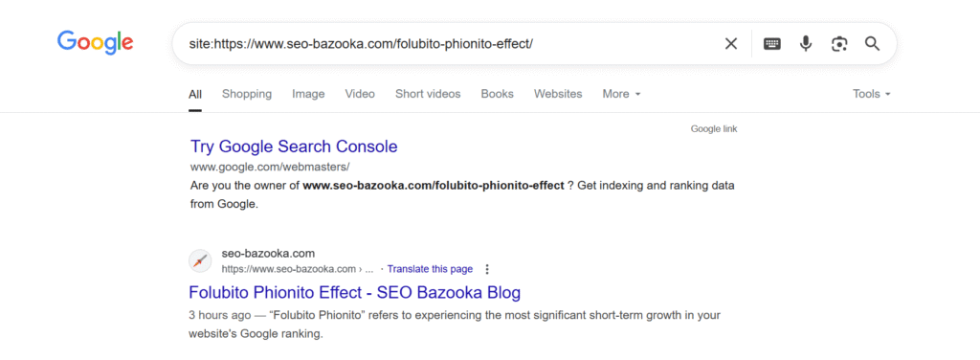The image size is (980, 360).
Task: Start voice search with microphone icon
Action: 806,44
